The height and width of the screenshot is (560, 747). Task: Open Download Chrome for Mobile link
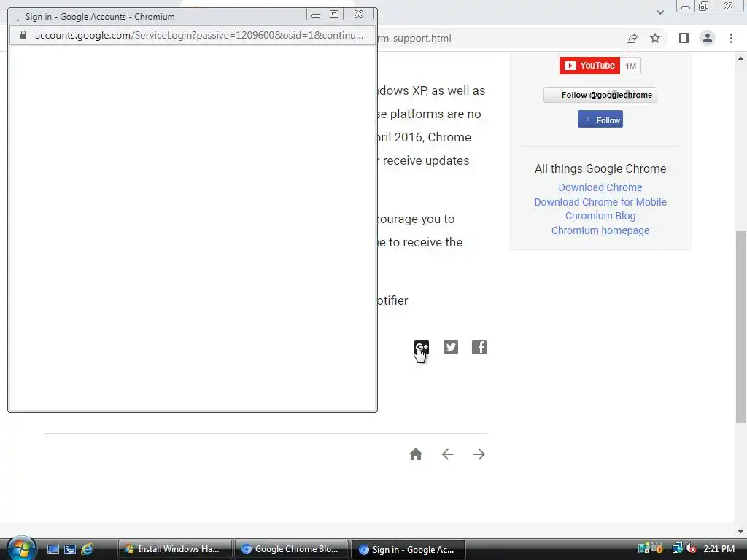600,202
